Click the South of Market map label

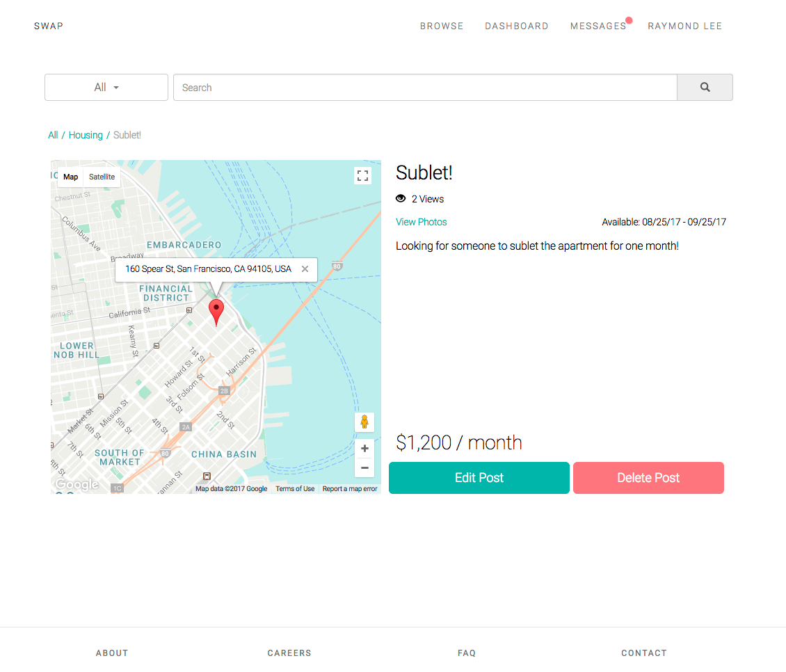[120, 457]
